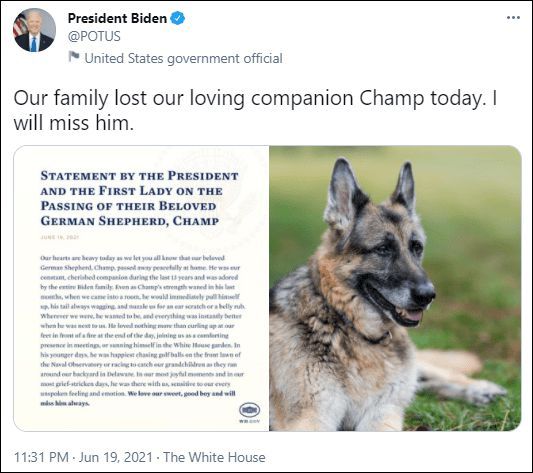Click the statement headline about Champ

coord(139,198)
